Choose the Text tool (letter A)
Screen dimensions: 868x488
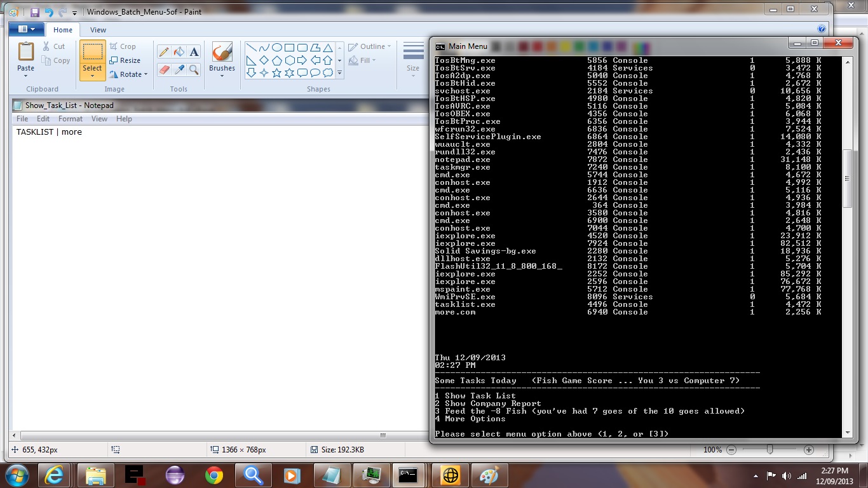(x=194, y=52)
